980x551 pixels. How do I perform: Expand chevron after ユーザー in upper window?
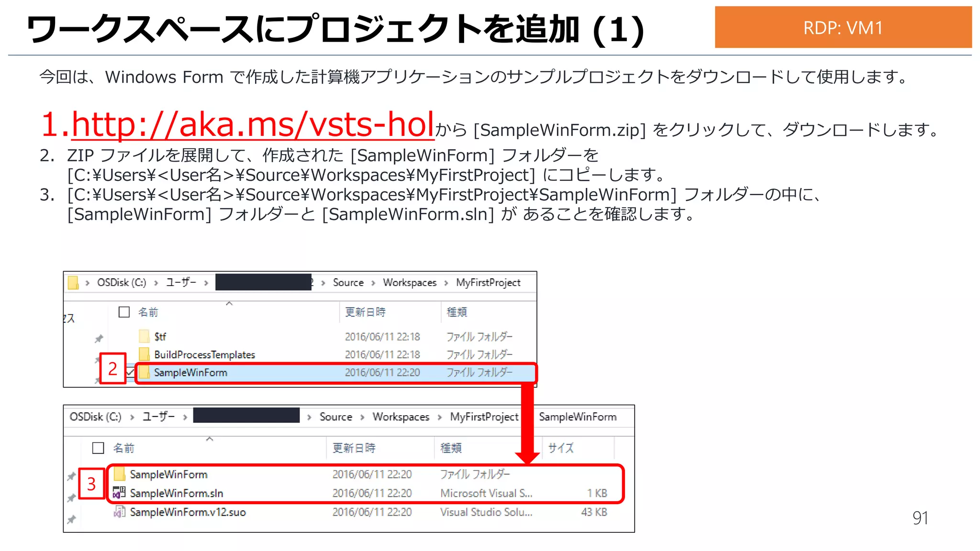tap(206, 283)
